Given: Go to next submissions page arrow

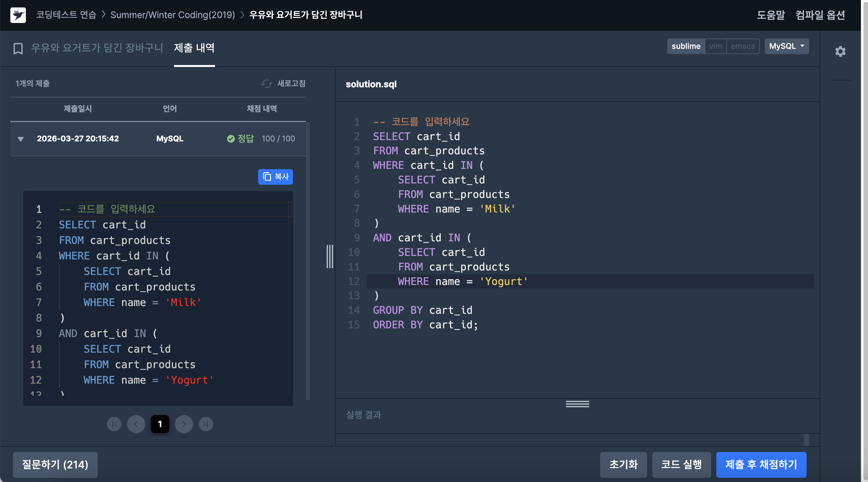Looking at the screenshot, I should pos(184,424).
